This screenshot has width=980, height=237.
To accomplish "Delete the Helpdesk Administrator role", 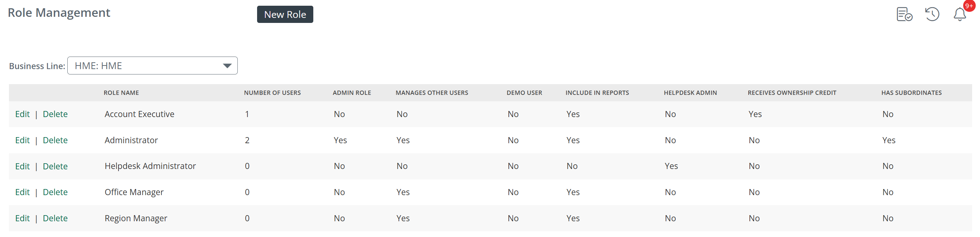I will 55,166.
